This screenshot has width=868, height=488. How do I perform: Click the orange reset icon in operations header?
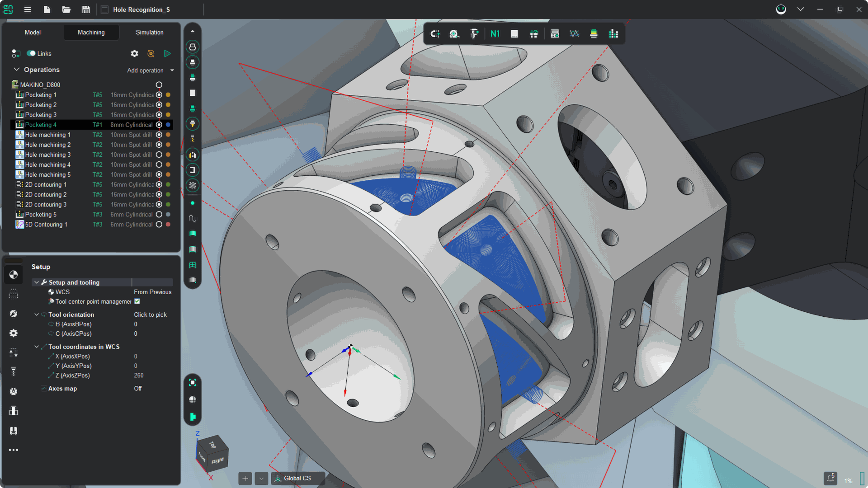coord(151,53)
